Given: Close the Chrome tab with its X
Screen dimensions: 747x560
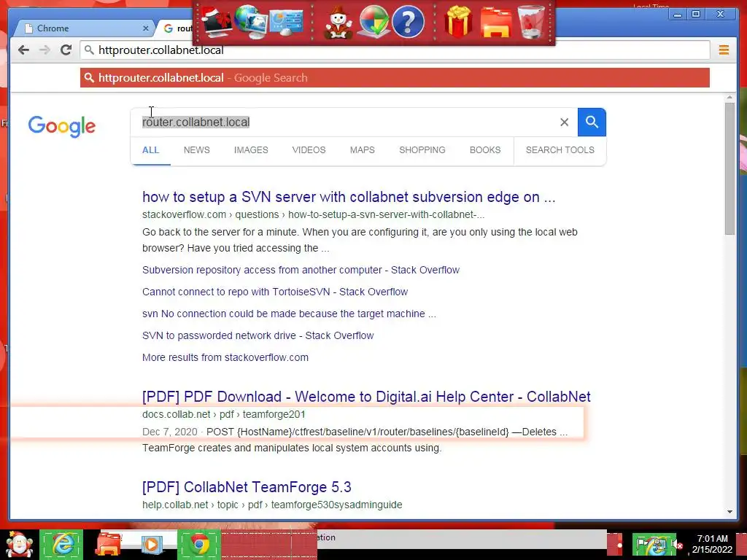Looking at the screenshot, I should (146, 28).
